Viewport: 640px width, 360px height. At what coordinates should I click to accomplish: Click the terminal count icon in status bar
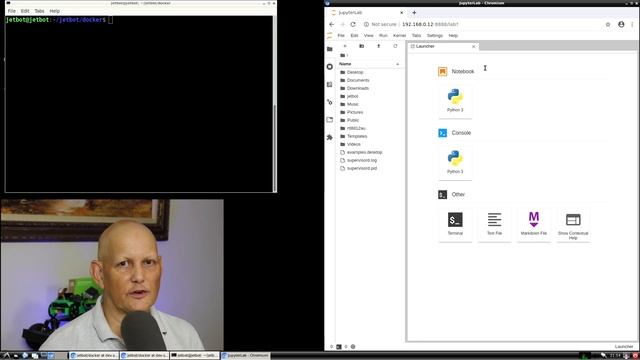[339, 347]
